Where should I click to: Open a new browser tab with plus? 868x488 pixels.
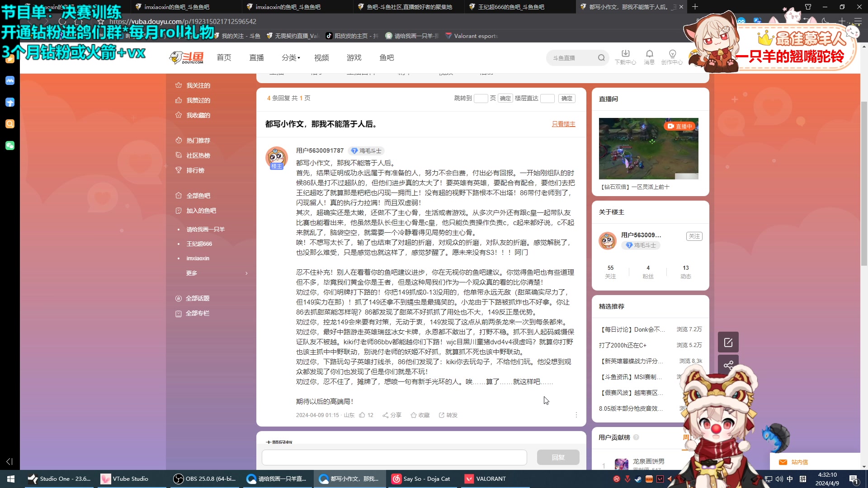(x=695, y=7)
